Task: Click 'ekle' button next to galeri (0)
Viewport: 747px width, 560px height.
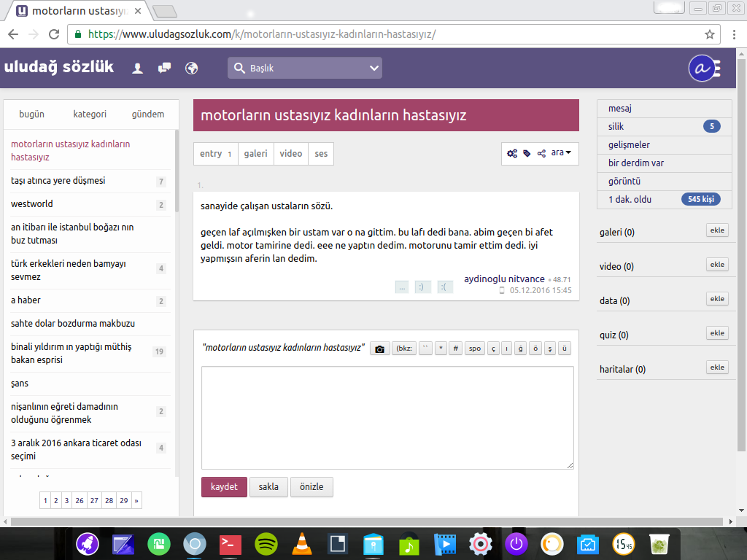Action: [x=717, y=230]
